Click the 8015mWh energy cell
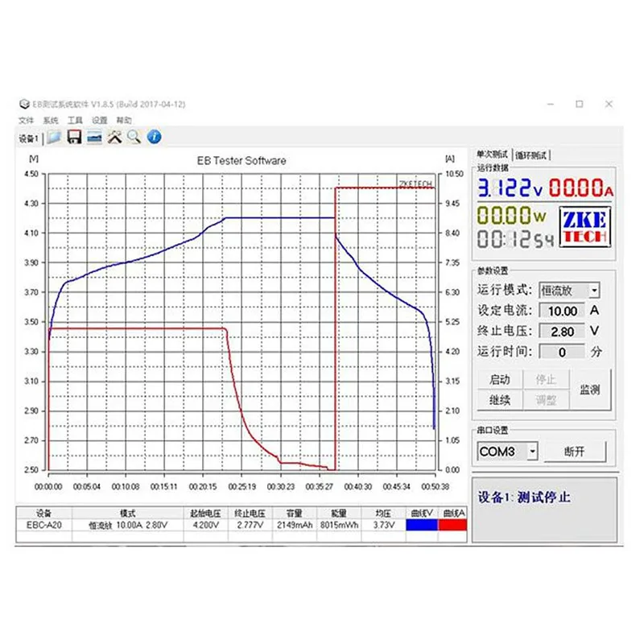 339,525
